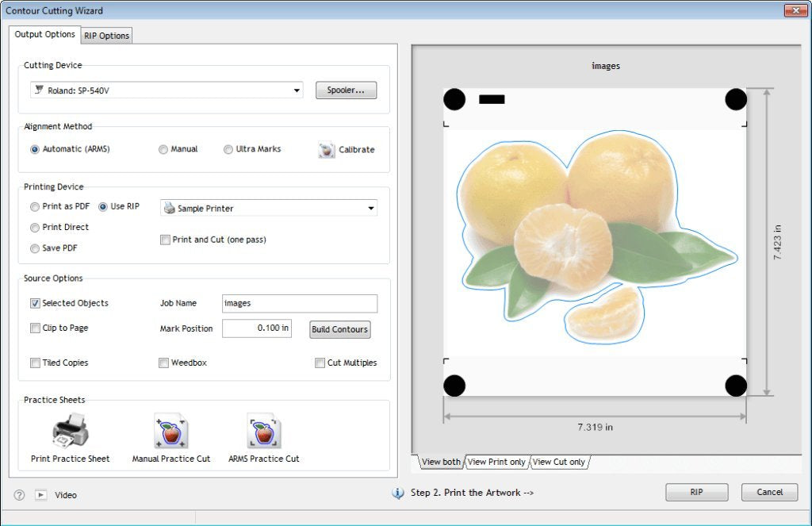This screenshot has height=526, width=812.
Task: Click the Sample Printer icon
Action: tap(169, 207)
